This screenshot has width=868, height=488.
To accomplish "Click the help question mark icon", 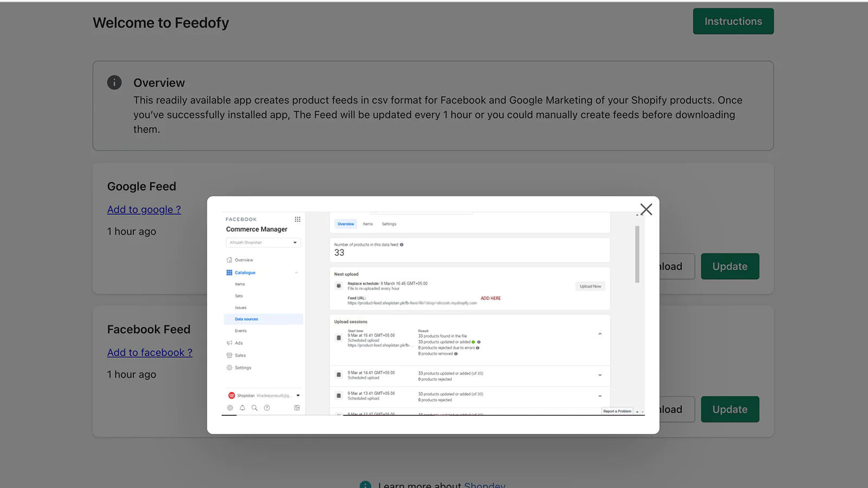I will [x=267, y=408].
